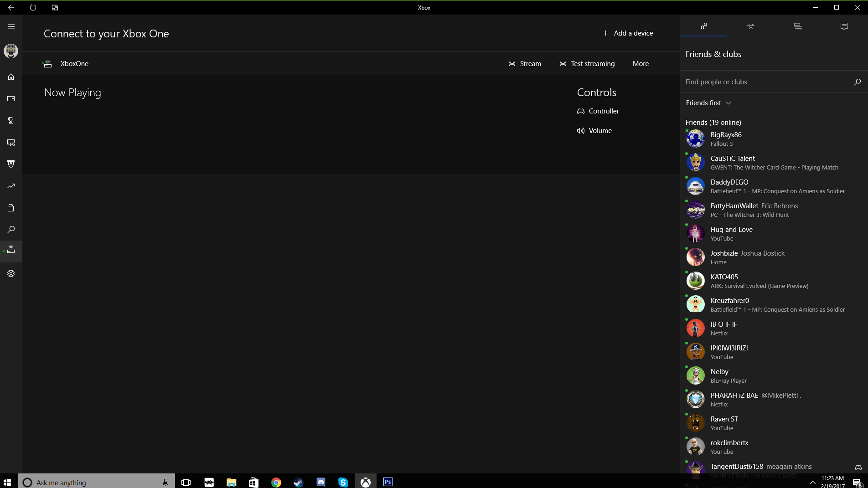Viewport: 868px width, 488px height.
Task: Open Game DVR captures icon
Action: (x=11, y=142)
